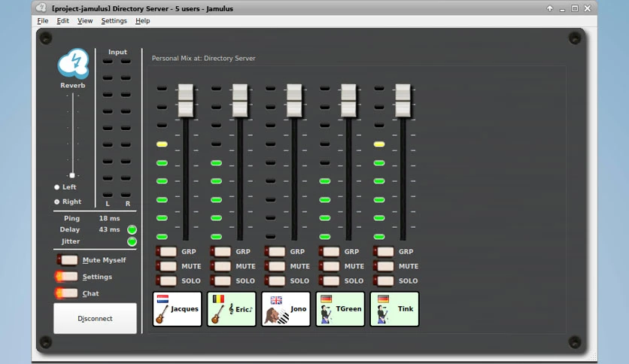The height and width of the screenshot is (364, 629).
Task: Click the Reverb slider handle
Action: pos(72,175)
